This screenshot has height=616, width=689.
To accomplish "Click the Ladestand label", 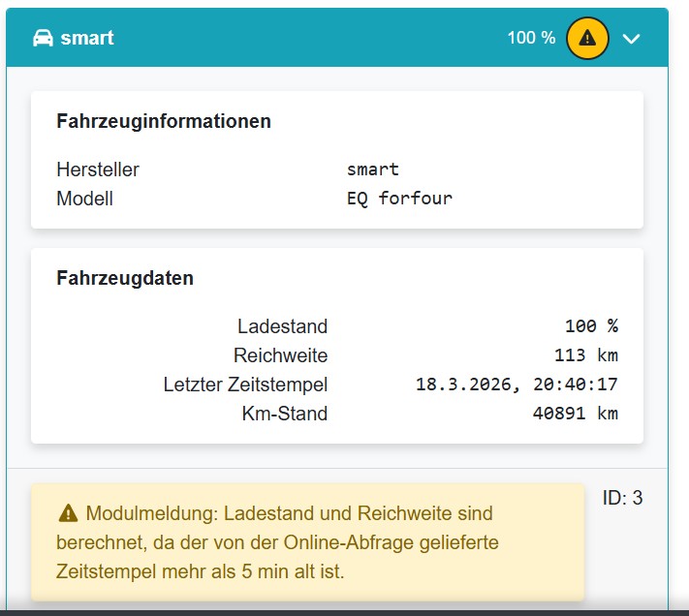I will click(x=282, y=326).
